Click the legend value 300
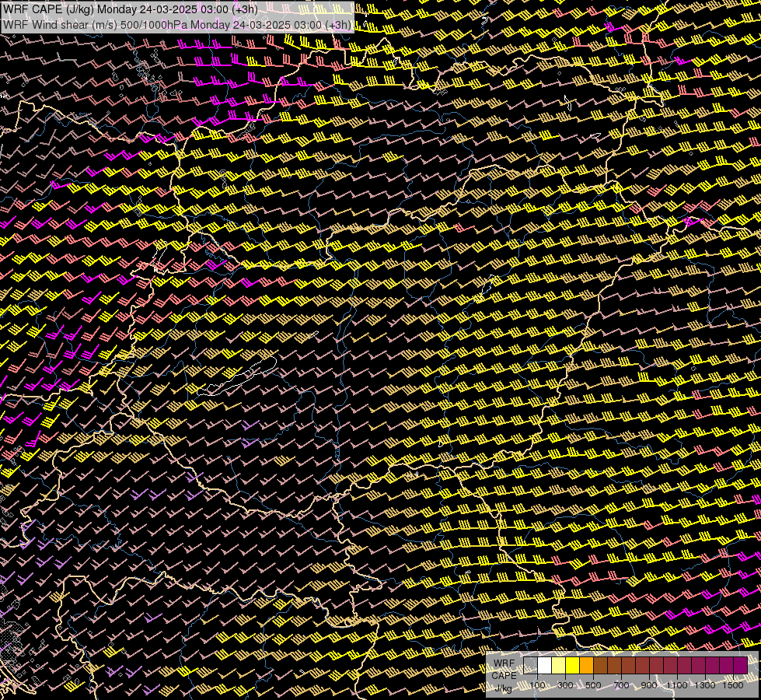This screenshot has width=761, height=700. [565, 685]
